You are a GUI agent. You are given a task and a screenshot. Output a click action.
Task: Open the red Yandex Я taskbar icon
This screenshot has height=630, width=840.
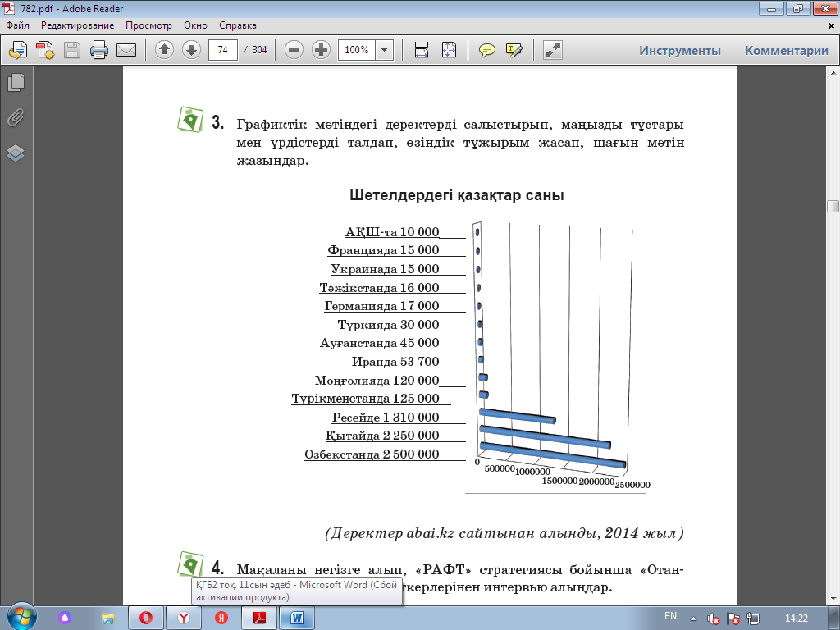pyautogui.click(x=221, y=618)
